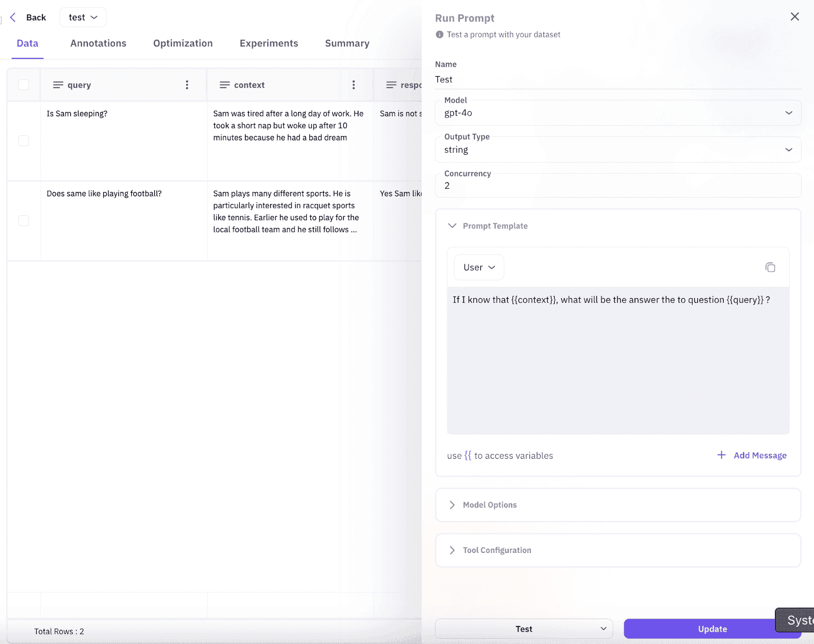Open the Test button dropdown
The height and width of the screenshot is (644, 814).
point(603,629)
